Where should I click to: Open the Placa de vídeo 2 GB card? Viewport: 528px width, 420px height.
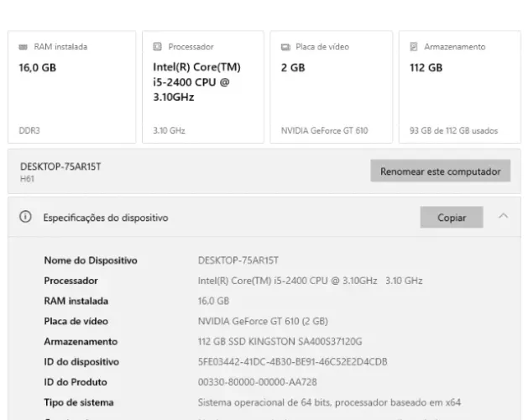pos(332,87)
